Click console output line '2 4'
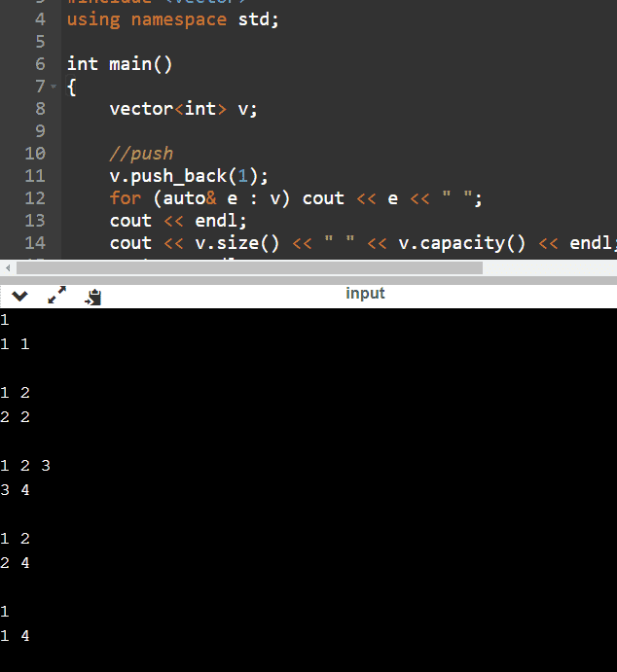The width and height of the screenshot is (617, 672). pyautogui.click(x=15, y=563)
